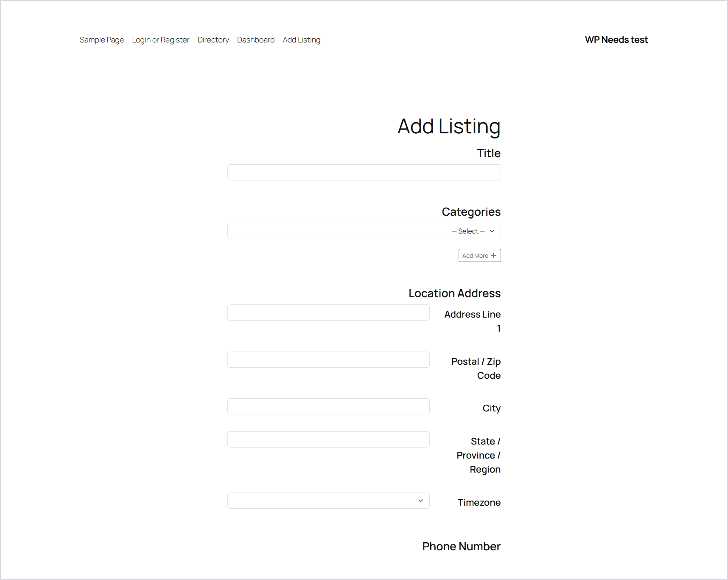The image size is (728, 580).
Task: Focus the Title input field
Action: 364,172
